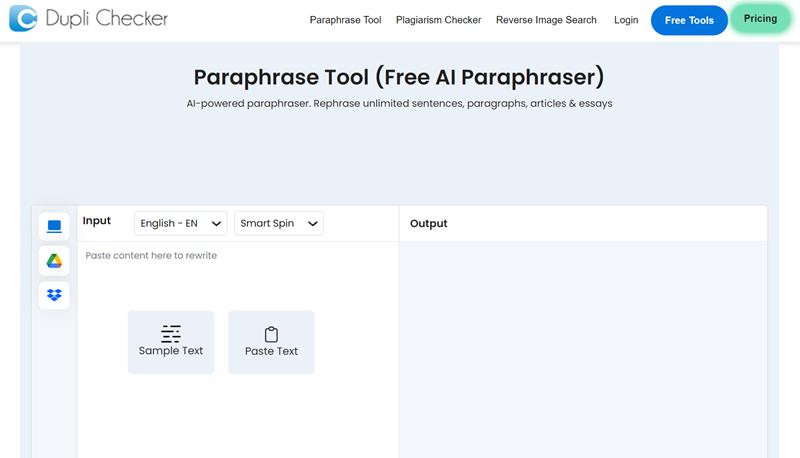Go to Plagiarism Checker nav item
This screenshot has width=800, height=458.
438,20
